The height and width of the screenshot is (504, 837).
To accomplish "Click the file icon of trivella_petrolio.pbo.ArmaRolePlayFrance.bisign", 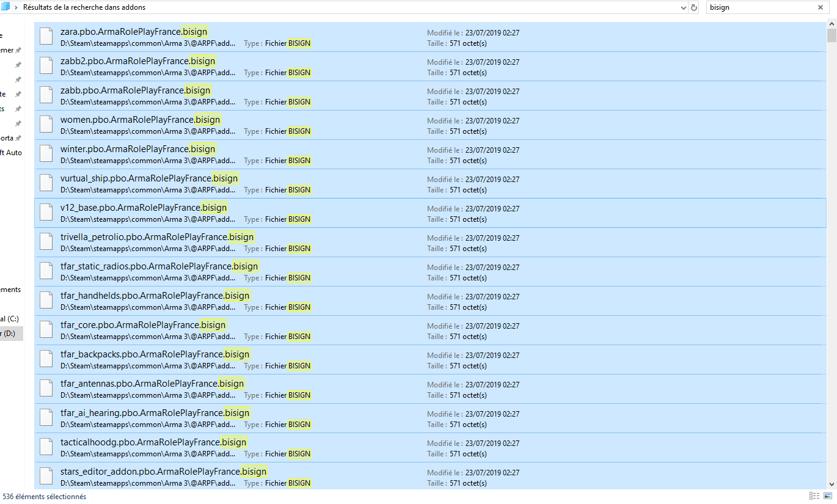I will 46,242.
